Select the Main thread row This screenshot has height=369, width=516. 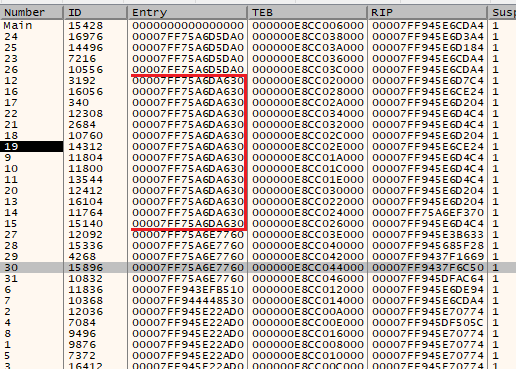258,26
